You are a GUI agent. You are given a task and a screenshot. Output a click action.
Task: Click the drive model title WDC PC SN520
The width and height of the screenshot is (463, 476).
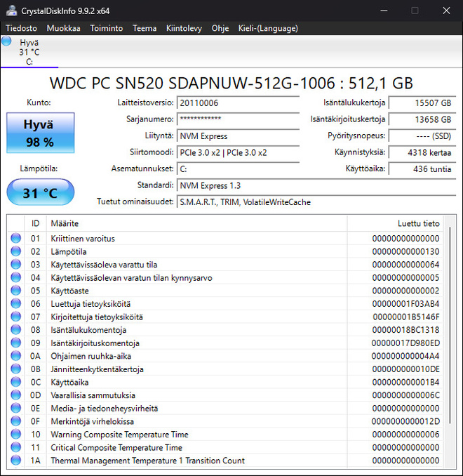[x=231, y=83]
